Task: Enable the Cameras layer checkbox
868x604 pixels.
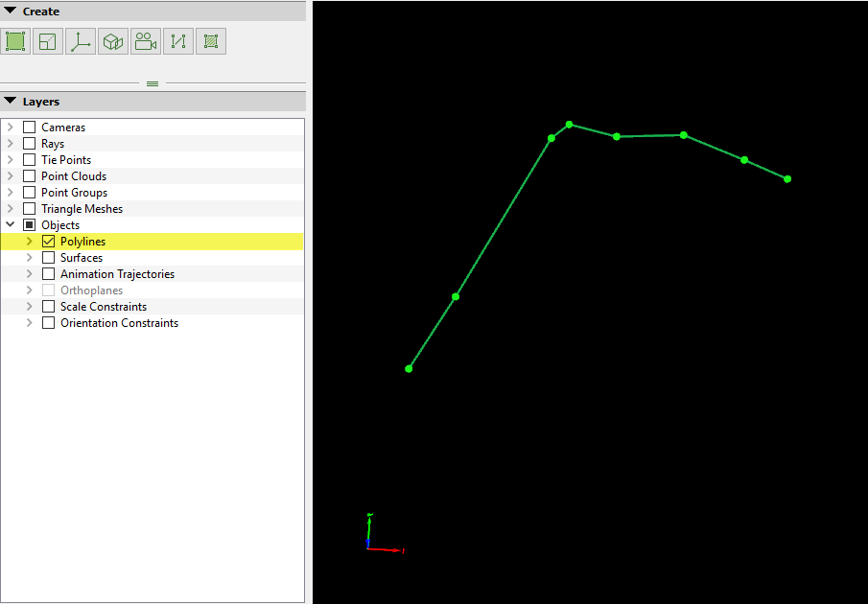Action: pyautogui.click(x=29, y=127)
